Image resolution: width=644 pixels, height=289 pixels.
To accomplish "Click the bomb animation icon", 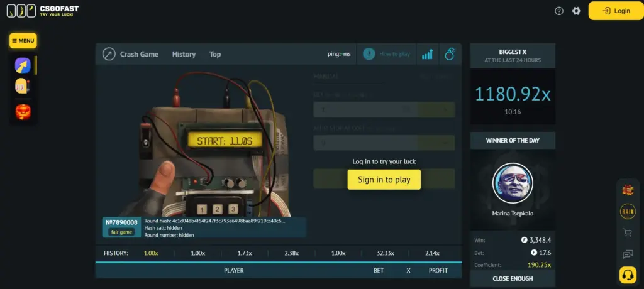I will 450,54.
